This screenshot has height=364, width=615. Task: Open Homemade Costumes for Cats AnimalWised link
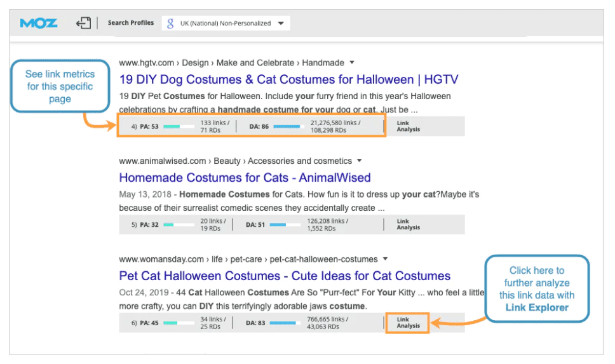tap(245, 178)
